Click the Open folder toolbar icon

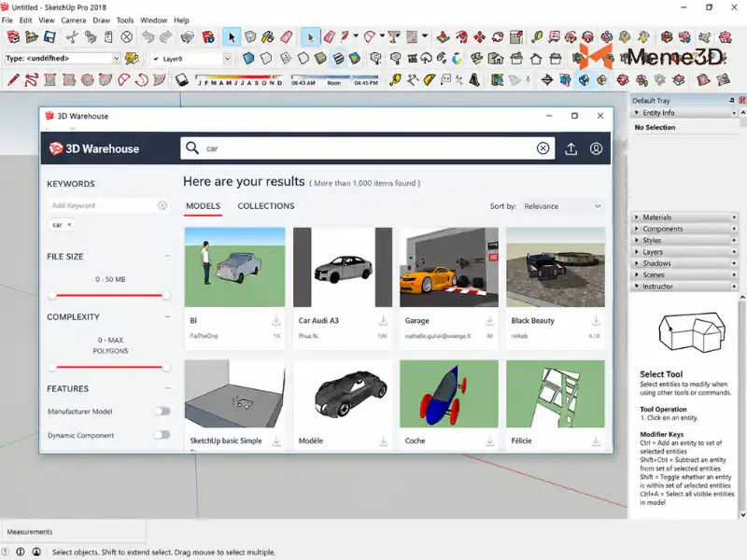tap(32, 36)
